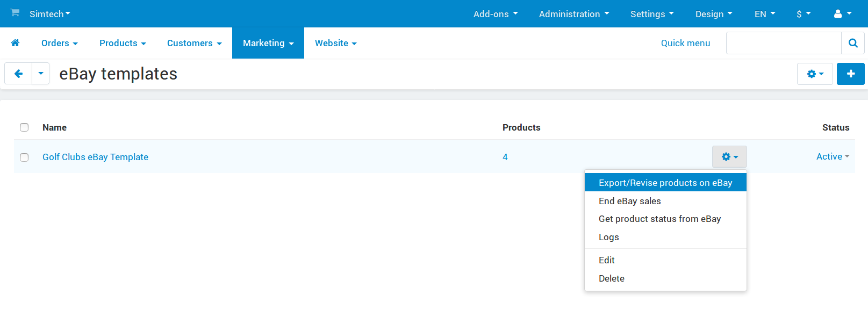Click the search magnifier button

(853, 43)
